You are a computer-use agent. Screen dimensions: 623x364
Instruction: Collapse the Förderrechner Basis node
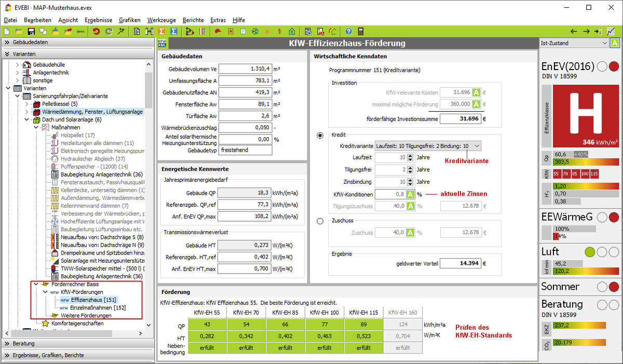[x=36, y=284]
